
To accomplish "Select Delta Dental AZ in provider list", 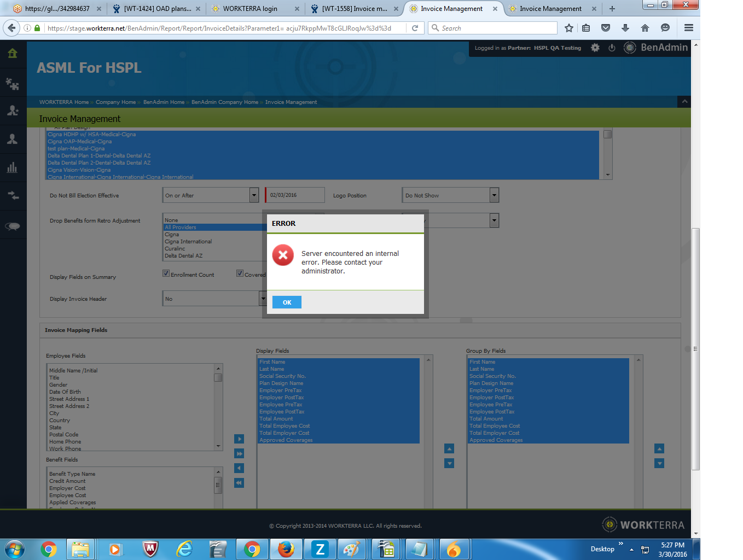I will pos(184,256).
